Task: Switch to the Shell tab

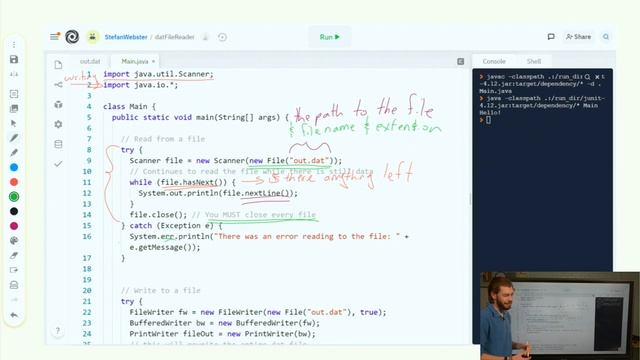Action: coord(534,61)
